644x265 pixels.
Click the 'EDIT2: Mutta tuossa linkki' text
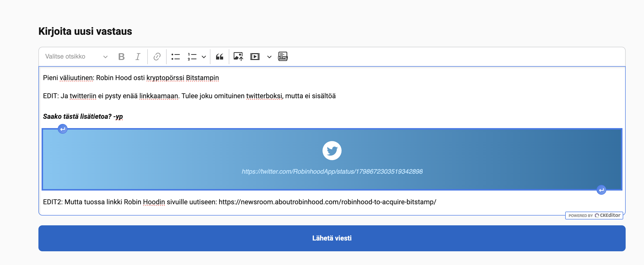tap(82, 202)
